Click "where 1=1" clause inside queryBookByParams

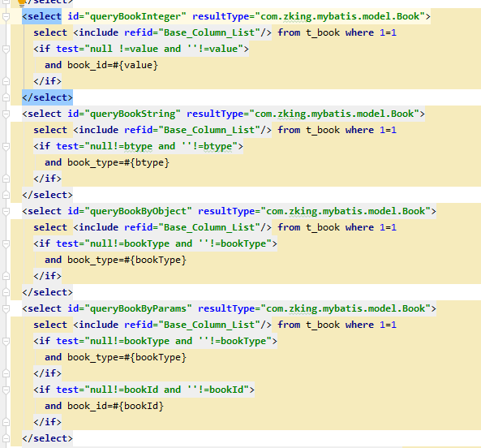click(371, 325)
